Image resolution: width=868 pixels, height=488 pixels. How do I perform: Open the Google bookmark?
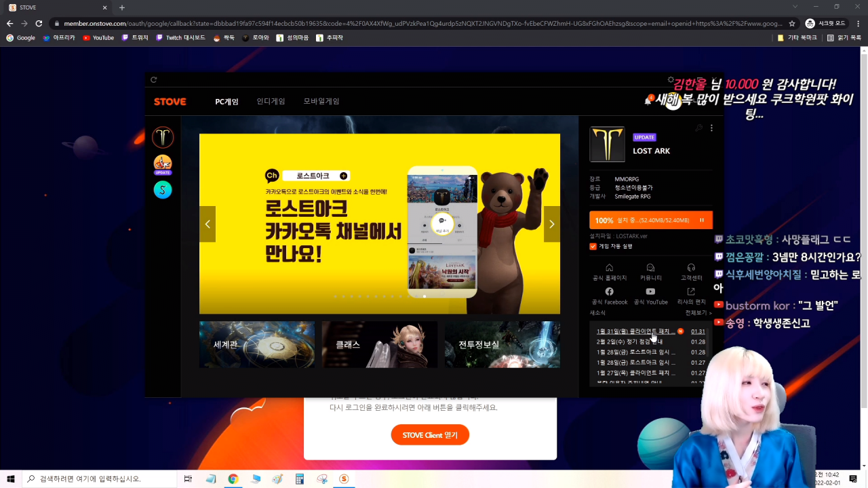pyautogui.click(x=20, y=38)
